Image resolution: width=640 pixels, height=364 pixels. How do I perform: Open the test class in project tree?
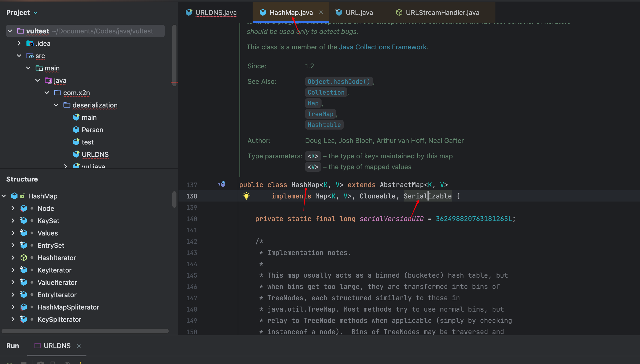[87, 142]
